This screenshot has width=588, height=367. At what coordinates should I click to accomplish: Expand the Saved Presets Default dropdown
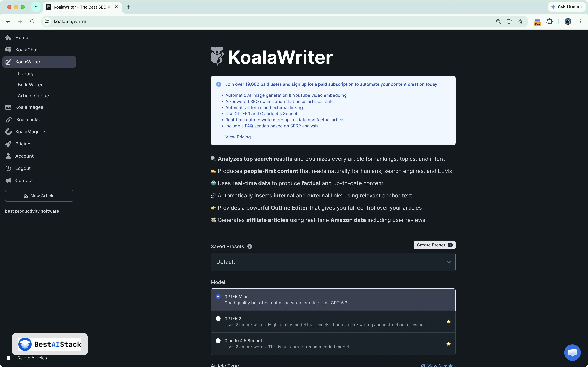pyautogui.click(x=333, y=262)
